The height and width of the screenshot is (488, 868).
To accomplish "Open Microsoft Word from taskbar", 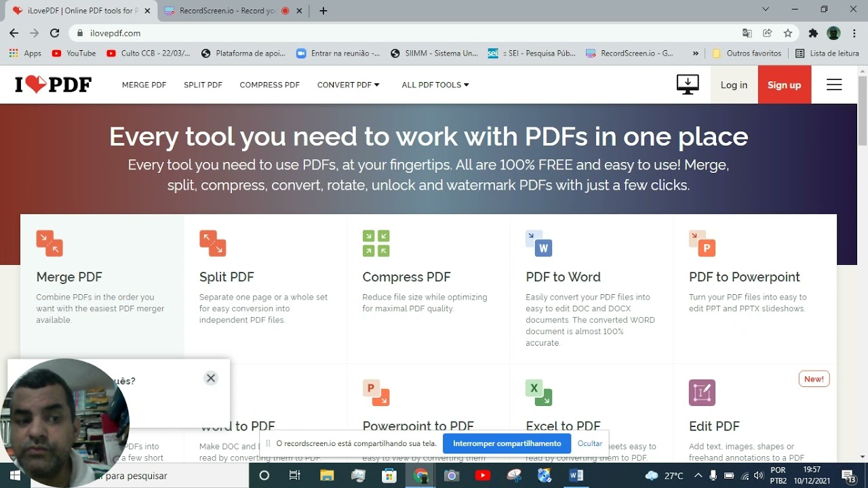I will click(576, 476).
